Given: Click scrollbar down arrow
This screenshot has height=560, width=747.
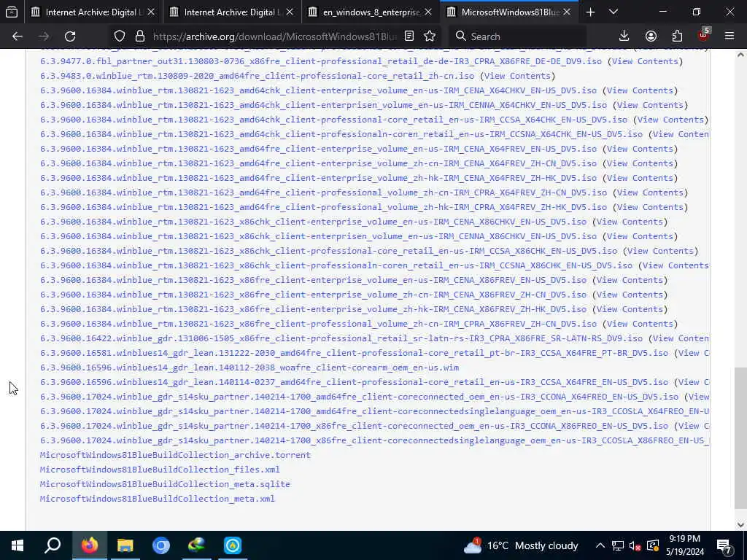Looking at the screenshot, I should pos(740,525).
